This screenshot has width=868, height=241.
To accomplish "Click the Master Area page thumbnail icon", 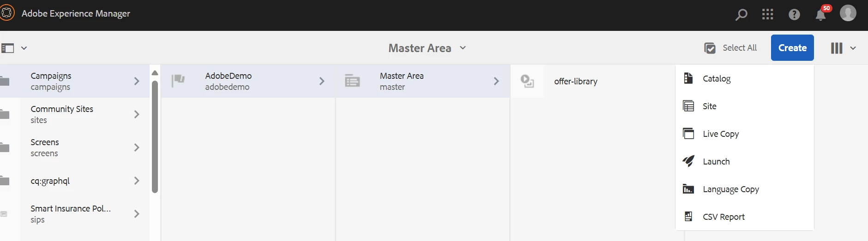I will 352,81.
